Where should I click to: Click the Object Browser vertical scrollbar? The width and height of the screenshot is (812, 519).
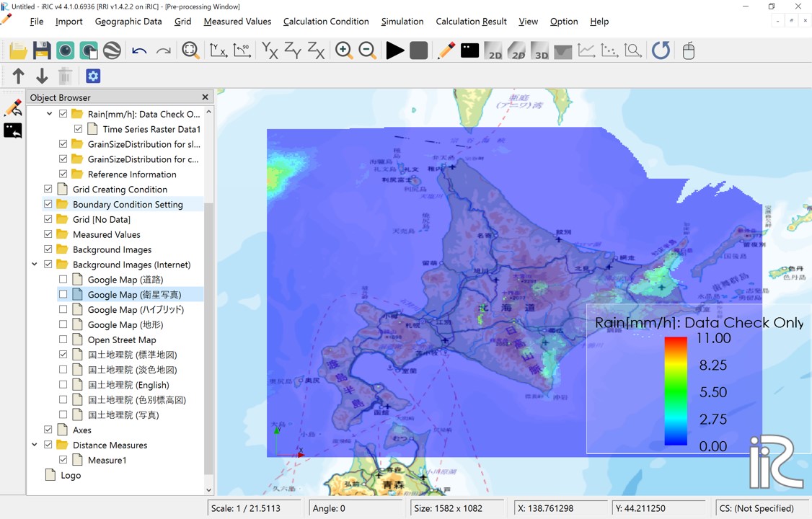pos(208,338)
